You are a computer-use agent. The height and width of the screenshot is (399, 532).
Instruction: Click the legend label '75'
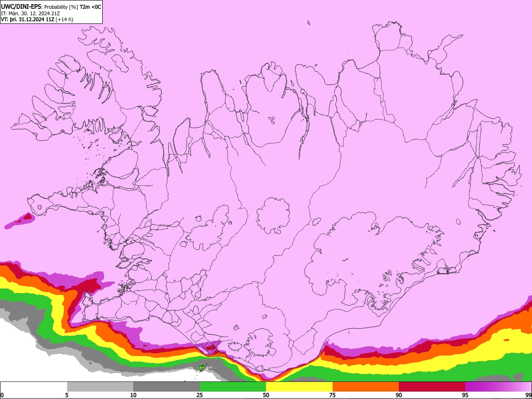click(x=333, y=395)
